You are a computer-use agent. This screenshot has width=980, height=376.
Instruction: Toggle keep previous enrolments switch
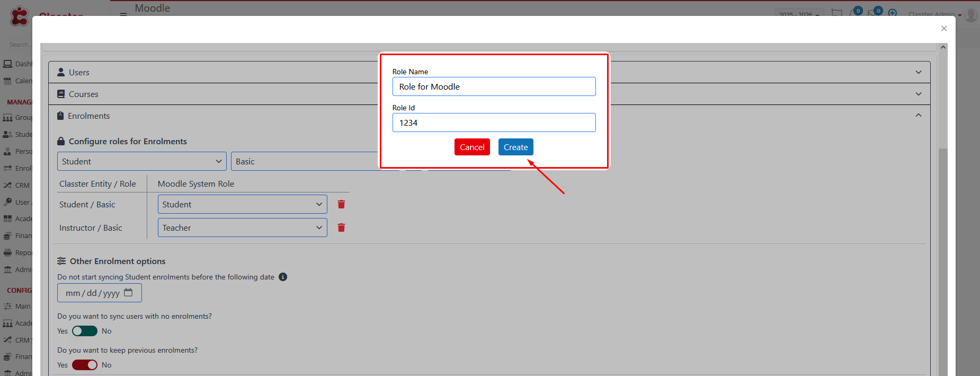click(85, 365)
